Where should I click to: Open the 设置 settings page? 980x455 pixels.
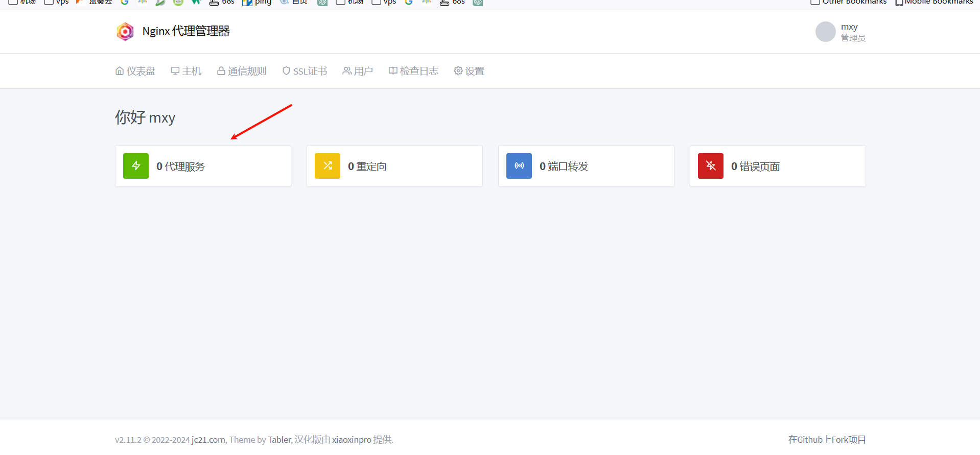coord(469,71)
